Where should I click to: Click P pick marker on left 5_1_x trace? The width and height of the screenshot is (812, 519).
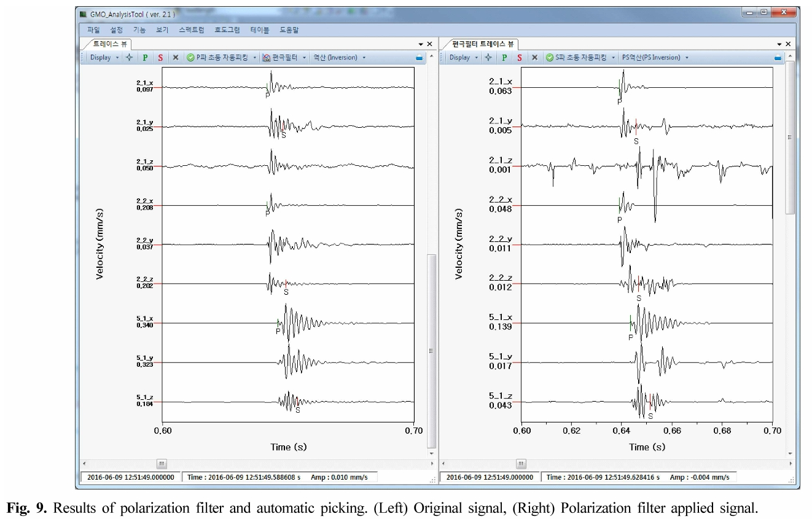278,326
